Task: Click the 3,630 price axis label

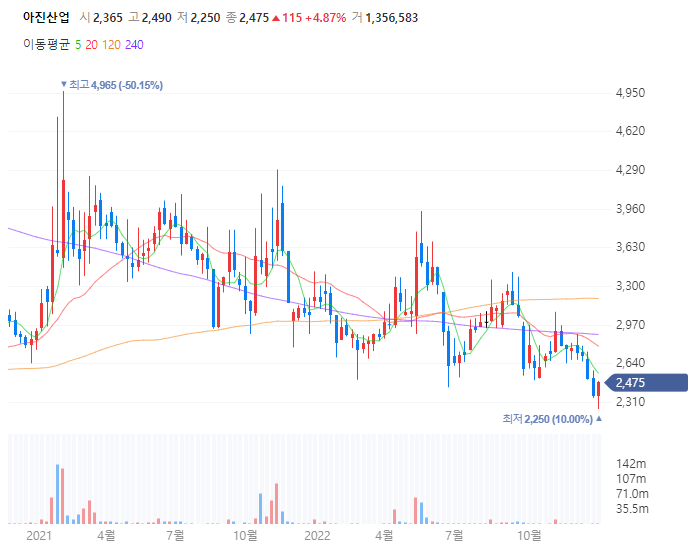Action: 630,247
